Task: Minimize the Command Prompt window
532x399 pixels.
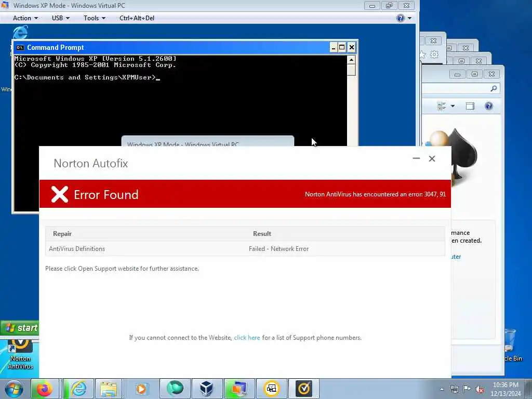Action: tap(333, 47)
